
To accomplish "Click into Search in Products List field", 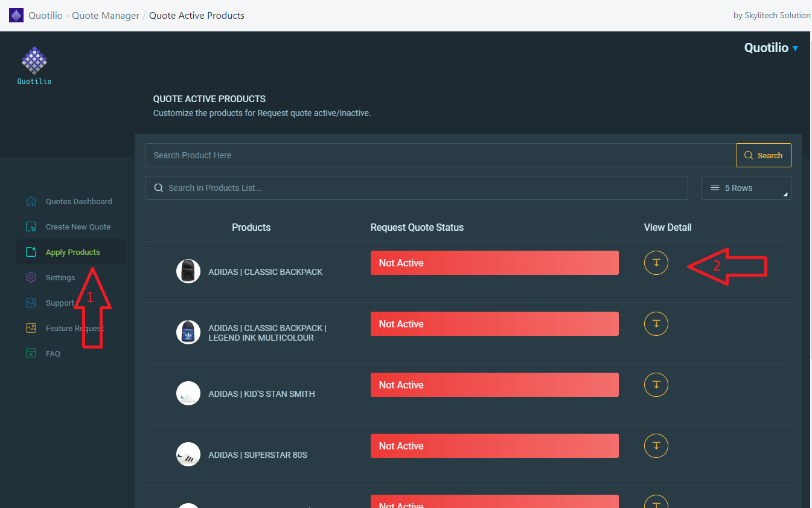I will [417, 188].
